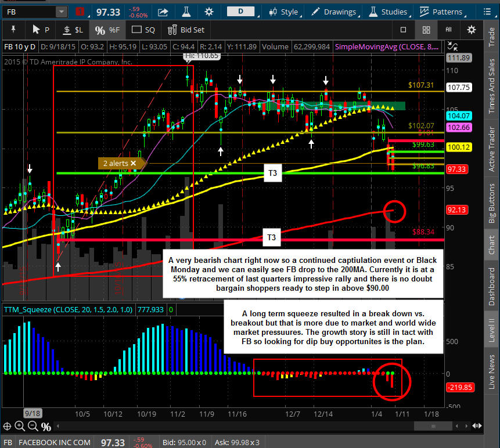The height and width of the screenshot is (448, 500).
Task: Open the Style dropdown menu
Action: click(x=285, y=12)
